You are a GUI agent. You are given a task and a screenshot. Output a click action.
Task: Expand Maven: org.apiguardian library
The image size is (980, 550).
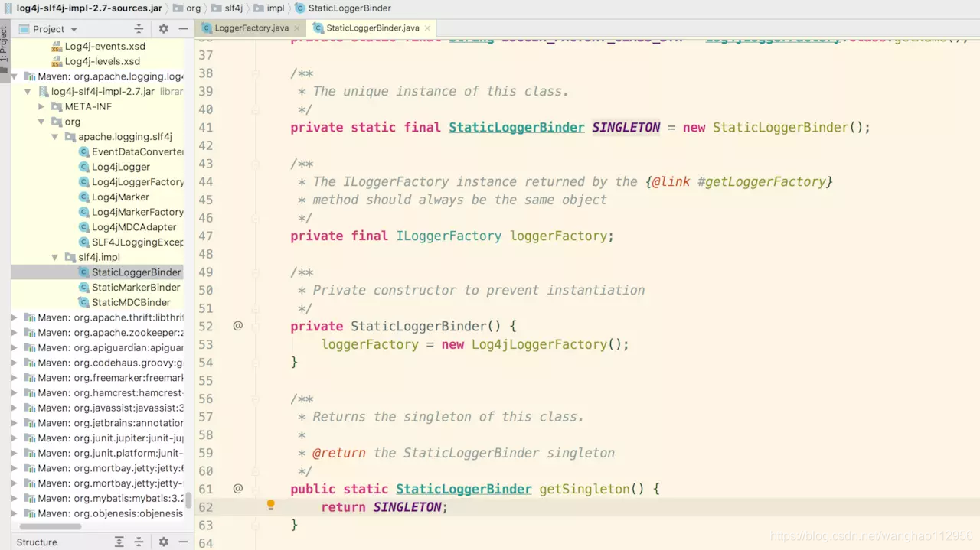click(15, 347)
